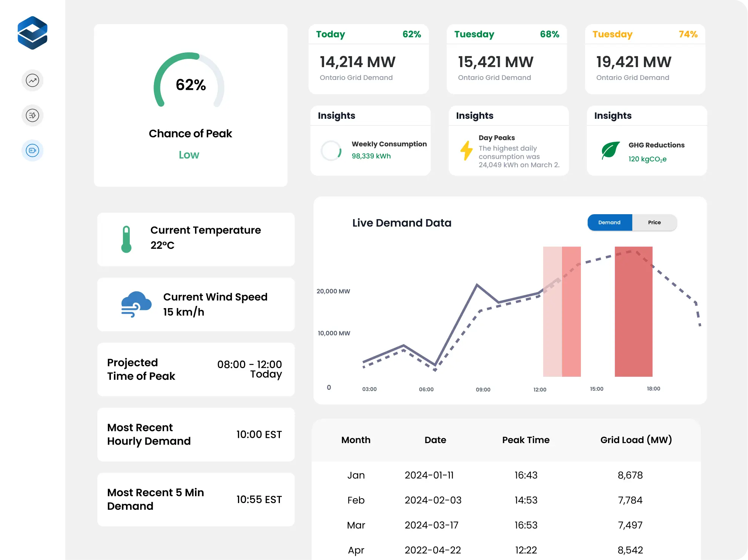Click the 08:00 - 12:00 peak window text
Image resolution: width=748 pixels, height=560 pixels.
click(x=249, y=364)
